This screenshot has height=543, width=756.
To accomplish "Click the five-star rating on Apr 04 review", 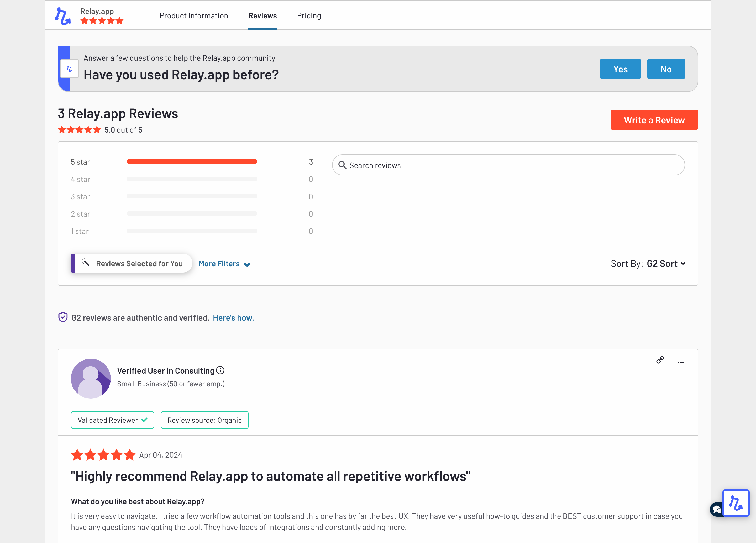I will pos(103,455).
